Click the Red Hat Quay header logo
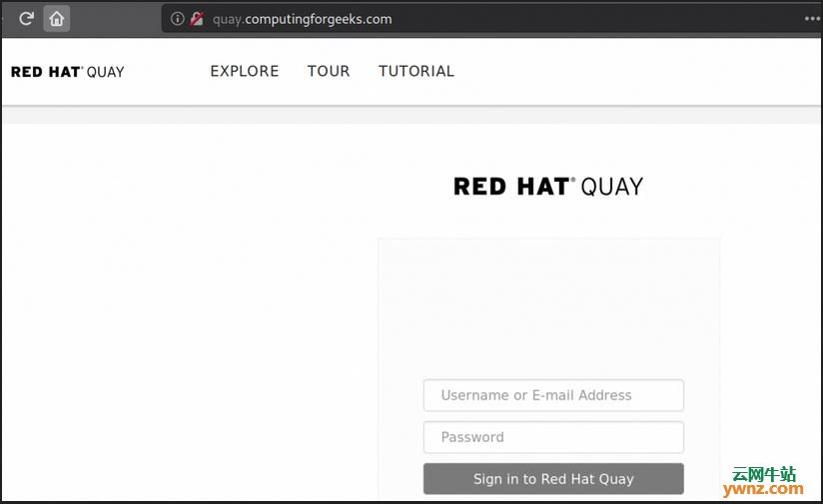The width and height of the screenshot is (823, 504). pyautogui.click(x=68, y=72)
